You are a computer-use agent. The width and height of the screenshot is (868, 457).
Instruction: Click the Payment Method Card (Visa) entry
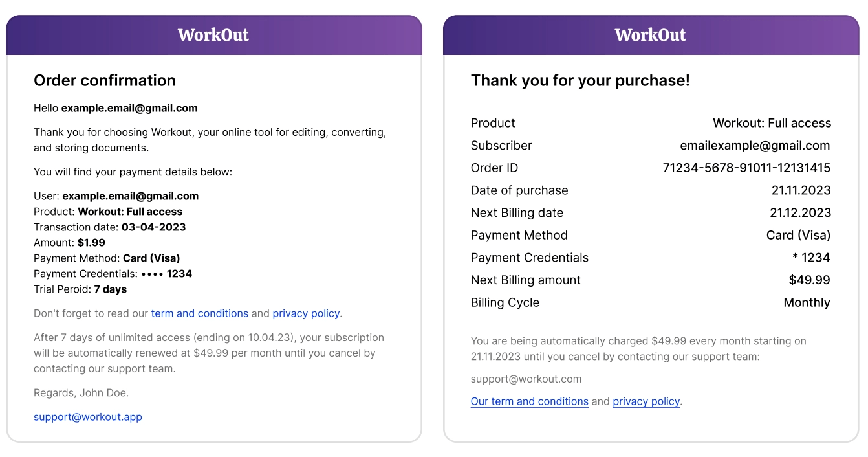pyautogui.click(x=798, y=235)
